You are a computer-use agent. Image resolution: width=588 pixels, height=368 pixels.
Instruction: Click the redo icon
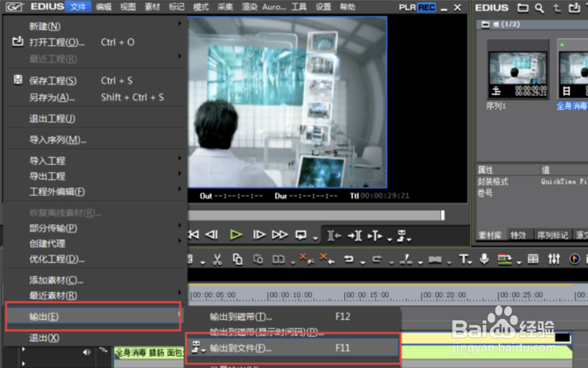377,259
